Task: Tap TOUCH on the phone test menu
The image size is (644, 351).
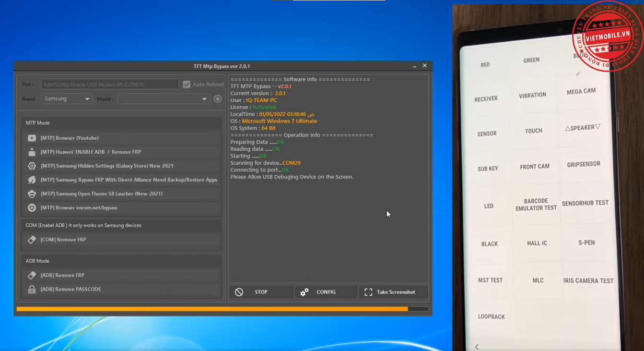Action: (533, 131)
